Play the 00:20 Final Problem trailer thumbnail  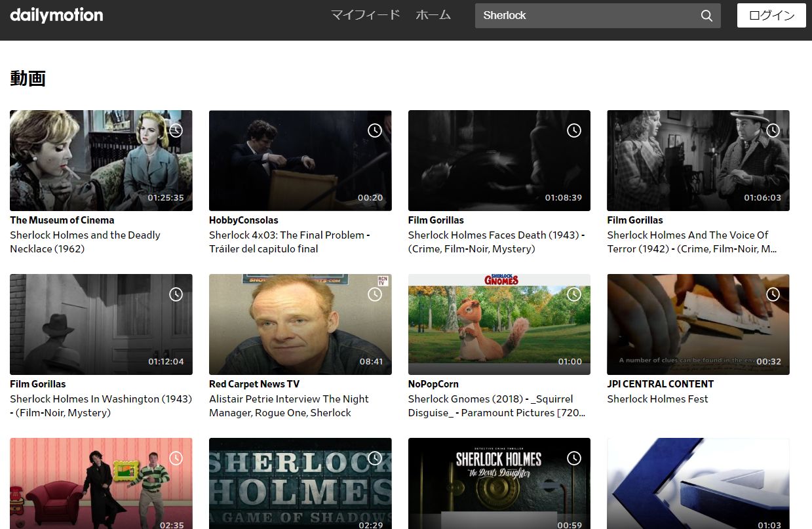[x=300, y=161]
